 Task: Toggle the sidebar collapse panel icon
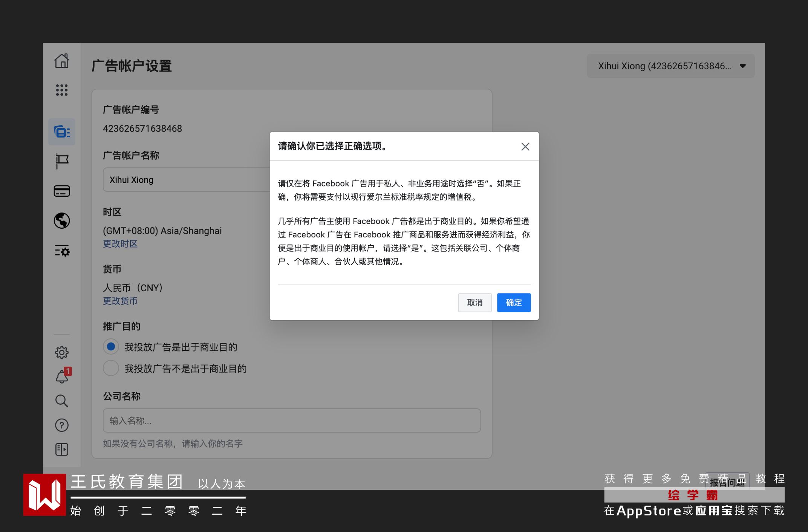tap(62, 449)
